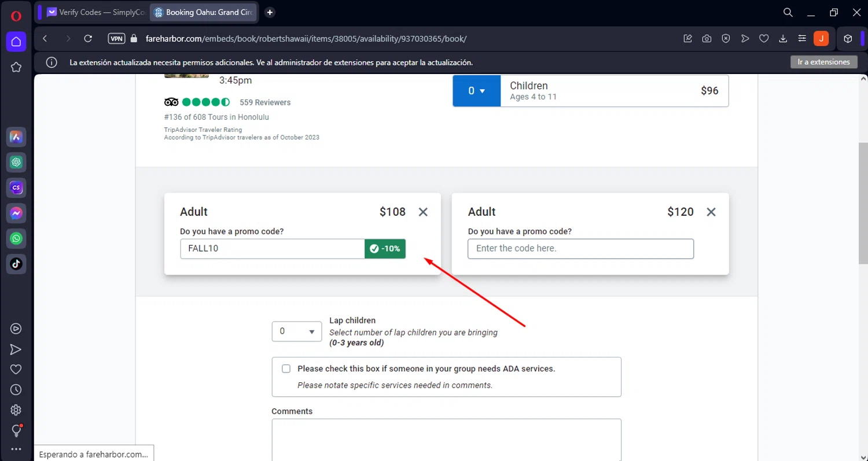868x461 pixels.
Task: Open the Opera main menu logo
Action: [x=16, y=16]
